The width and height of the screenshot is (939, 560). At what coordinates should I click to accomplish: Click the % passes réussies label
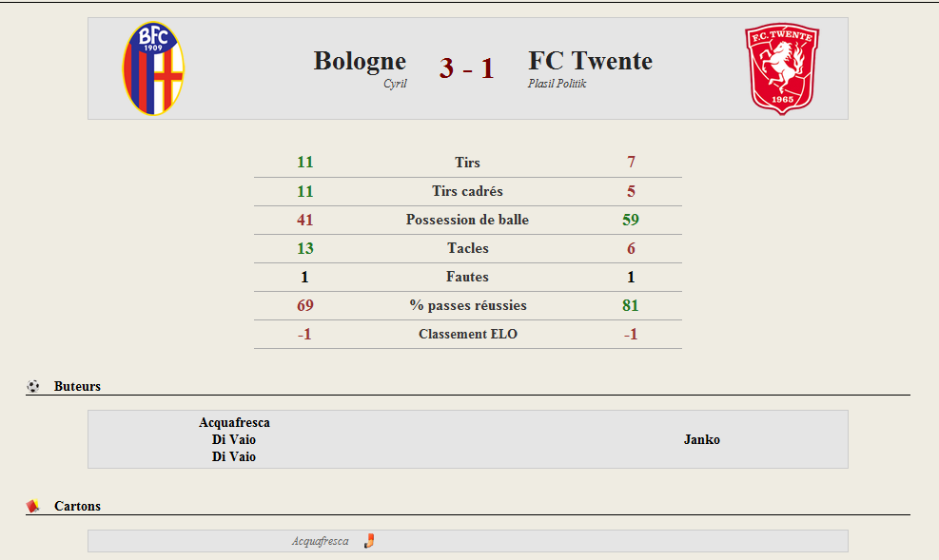(468, 306)
